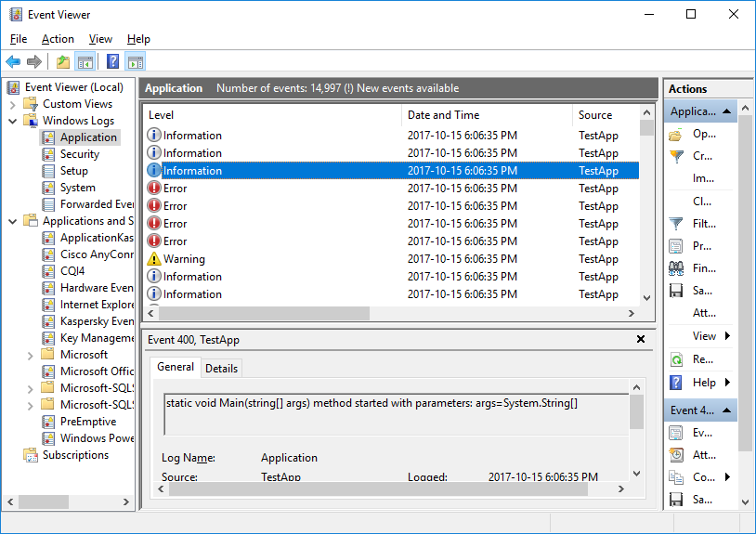Open the Help menu in menu bar
The height and width of the screenshot is (534, 756).
138,39
